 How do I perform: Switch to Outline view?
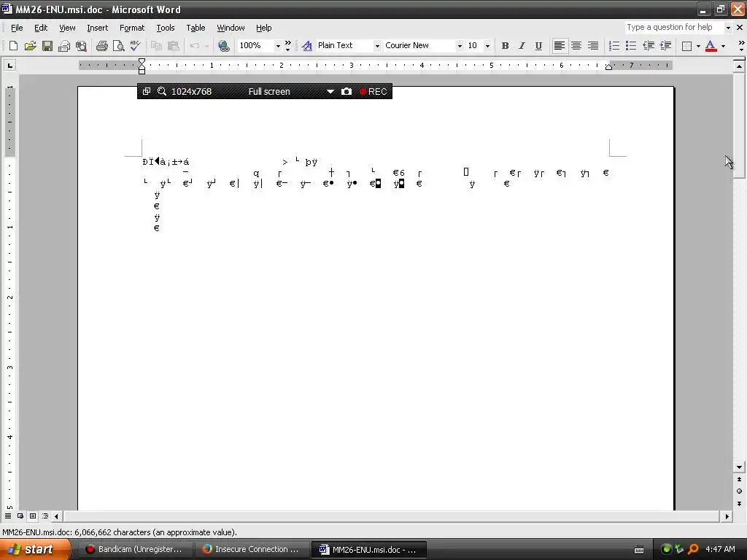[45, 516]
